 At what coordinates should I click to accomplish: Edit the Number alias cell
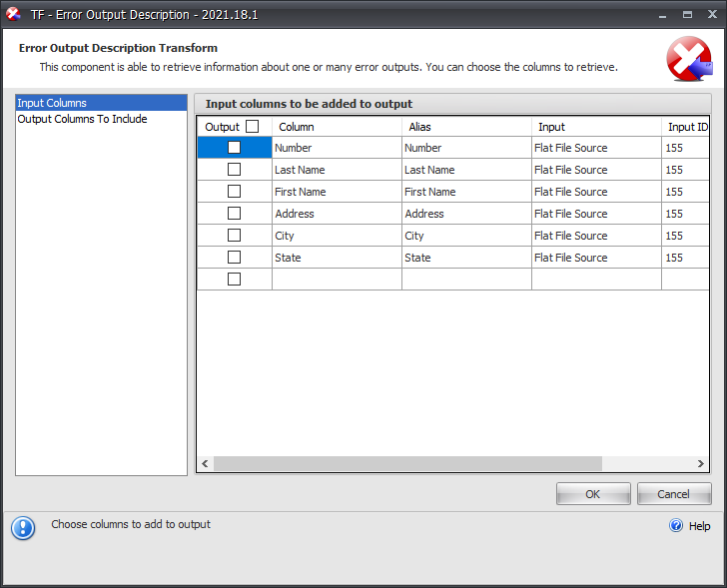pyautogui.click(x=466, y=148)
